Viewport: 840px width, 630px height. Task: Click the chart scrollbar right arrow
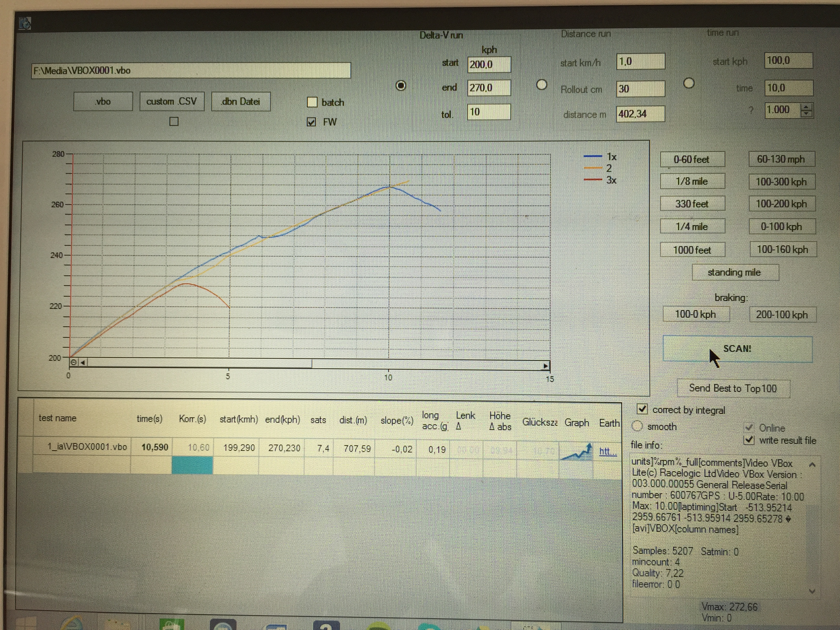(x=545, y=366)
